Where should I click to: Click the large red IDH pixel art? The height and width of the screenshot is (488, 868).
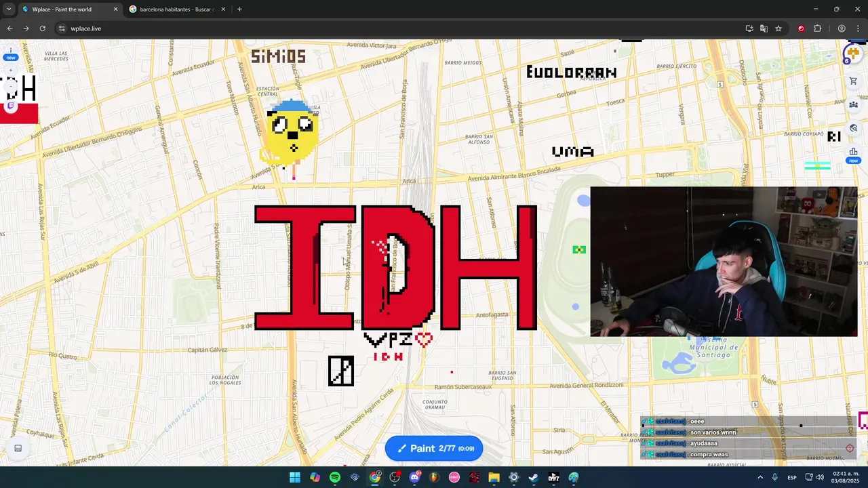click(396, 267)
